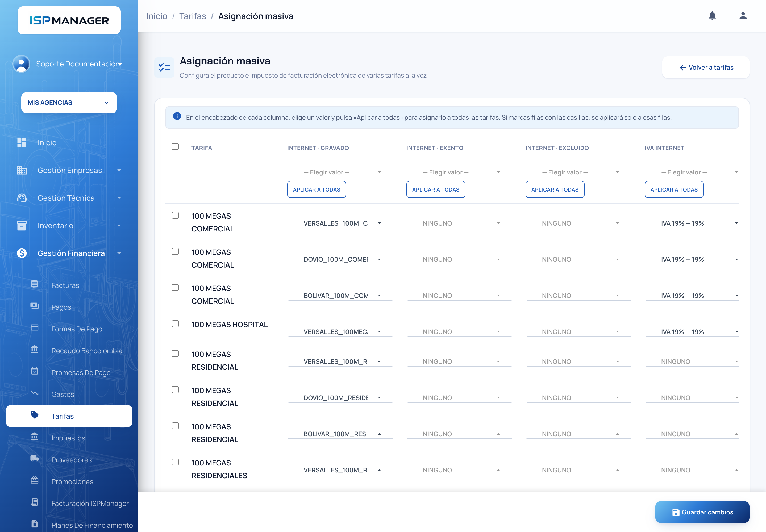Screen dimensions: 766x532
Task: Open IVA NINGUNO dropdown in DOVIO_100M_RESIDE row
Action: 692,398
